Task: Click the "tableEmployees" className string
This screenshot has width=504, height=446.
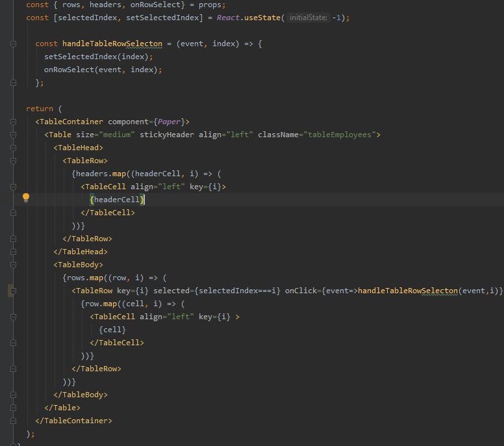Action: click(x=340, y=135)
